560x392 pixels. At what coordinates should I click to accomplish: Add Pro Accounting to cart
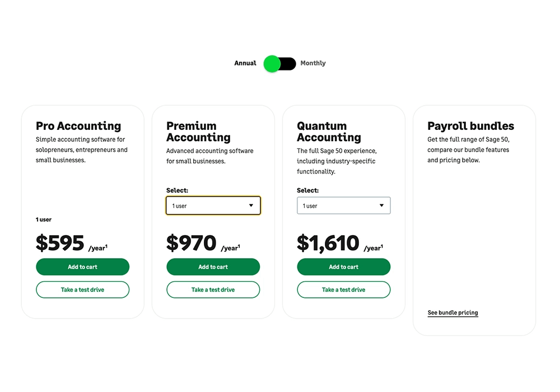[x=82, y=267]
